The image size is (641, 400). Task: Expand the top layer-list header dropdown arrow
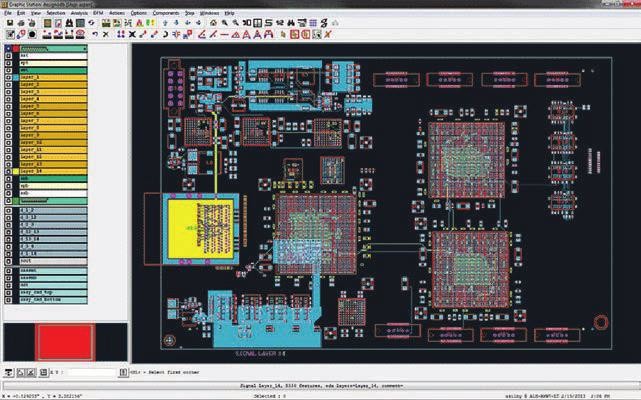point(84,49)
